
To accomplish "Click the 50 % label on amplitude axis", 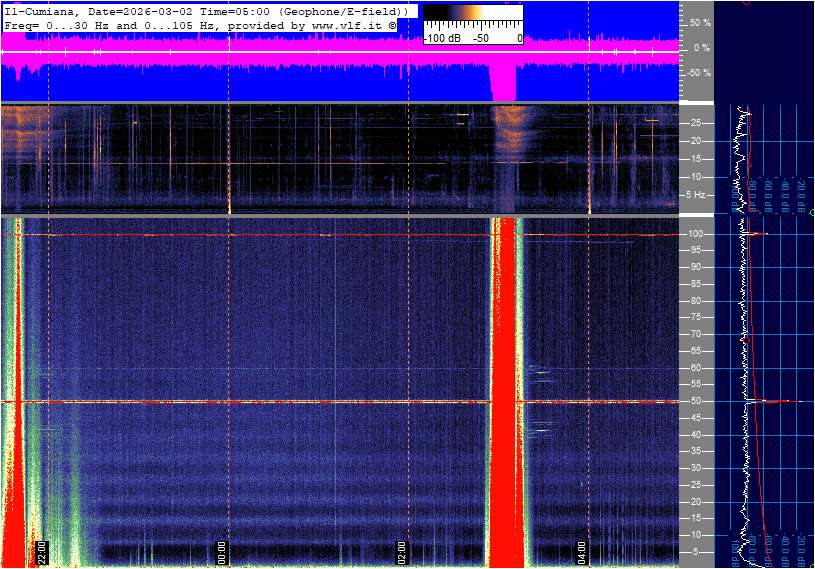I will [x=698, y=22].
